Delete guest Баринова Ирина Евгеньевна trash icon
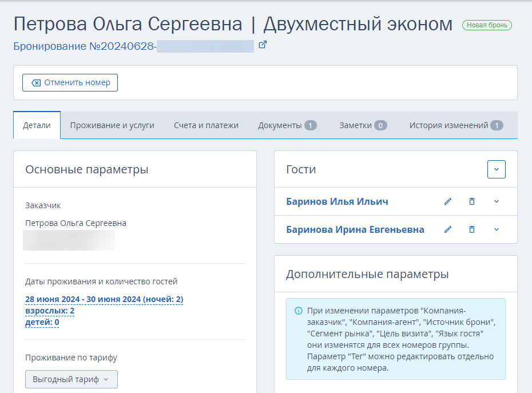The width and height of the screenshot is (532, 393). [x=471, y=230]
